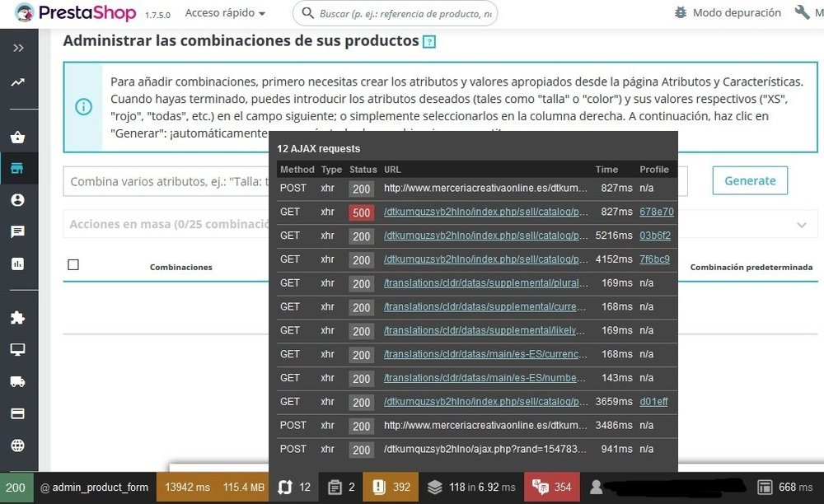Collapse the sidebar with the double chevron
This screenshot has height=504, width=824.
18,47
